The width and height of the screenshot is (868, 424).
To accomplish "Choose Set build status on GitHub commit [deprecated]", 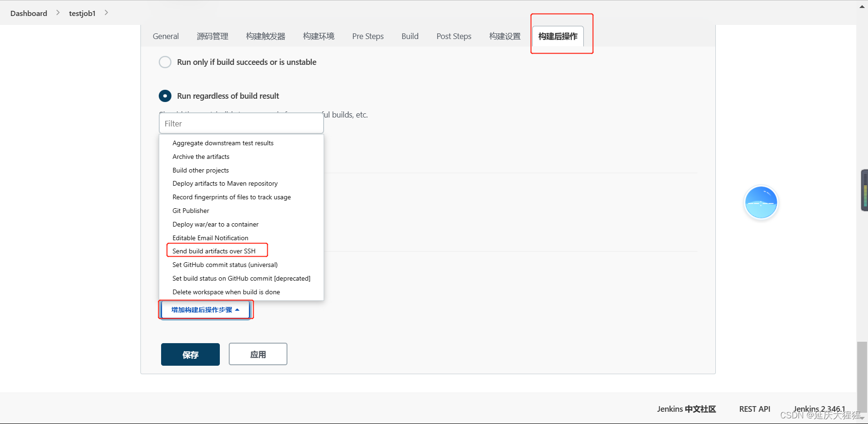I will 241,278.
